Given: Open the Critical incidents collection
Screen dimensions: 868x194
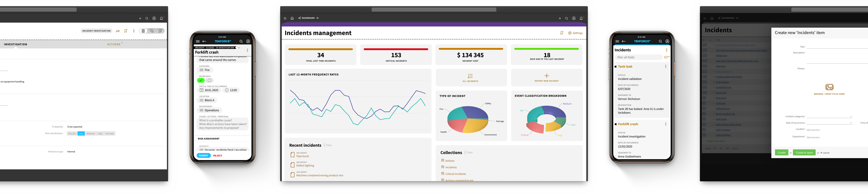Looking at the screenshot, I should pos(456,174).
